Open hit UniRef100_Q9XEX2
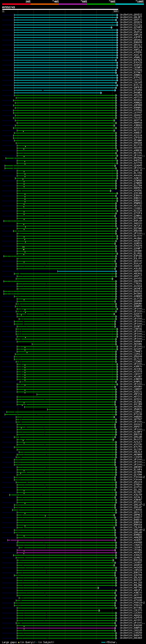Image resolution: width=146 pixels, height=644 pixels. 131,15
